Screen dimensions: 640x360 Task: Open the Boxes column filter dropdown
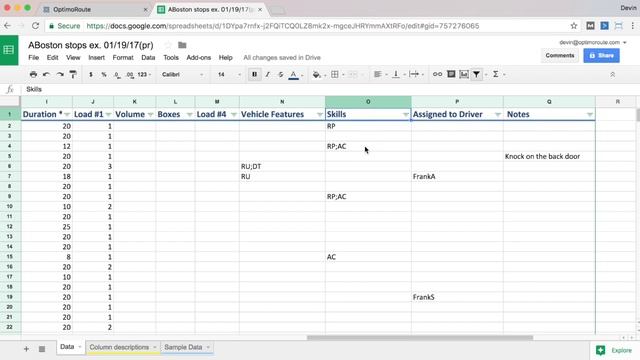click(x=189, y=115)
